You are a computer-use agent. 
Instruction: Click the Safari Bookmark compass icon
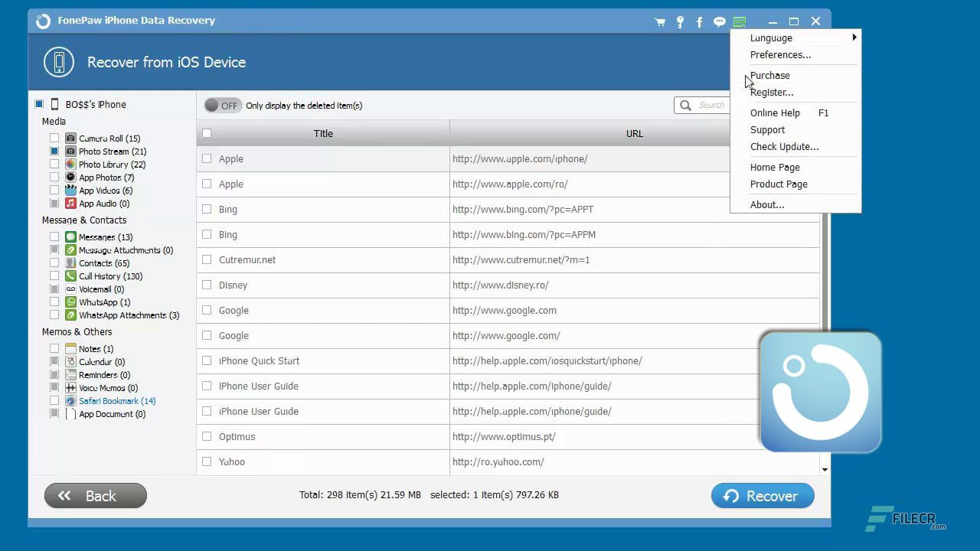click(70, 401)
